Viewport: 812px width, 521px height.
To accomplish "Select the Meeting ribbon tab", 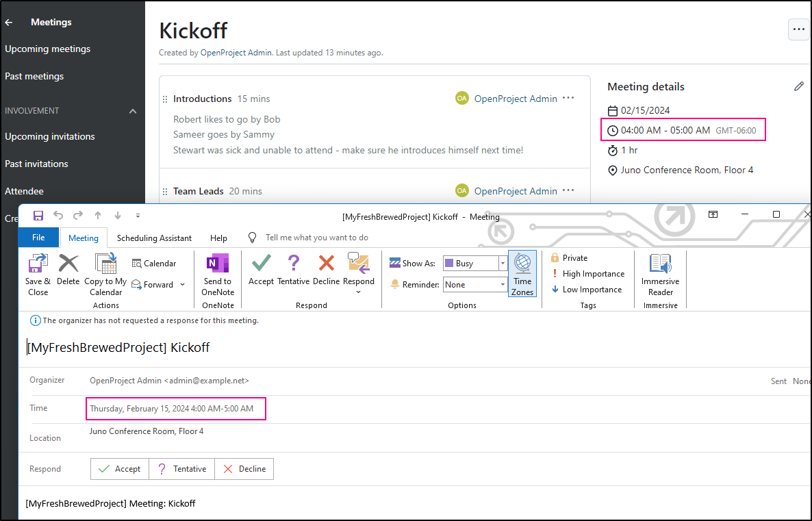I will [84, 238].
